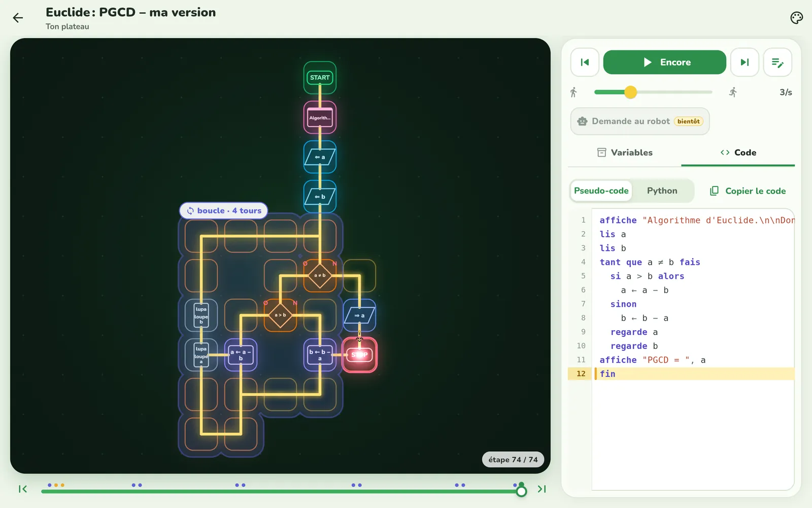Image resolution: width=812 pixels, height=508 pixels.
Task: Click the output node showing a
Action: (359, 315)
